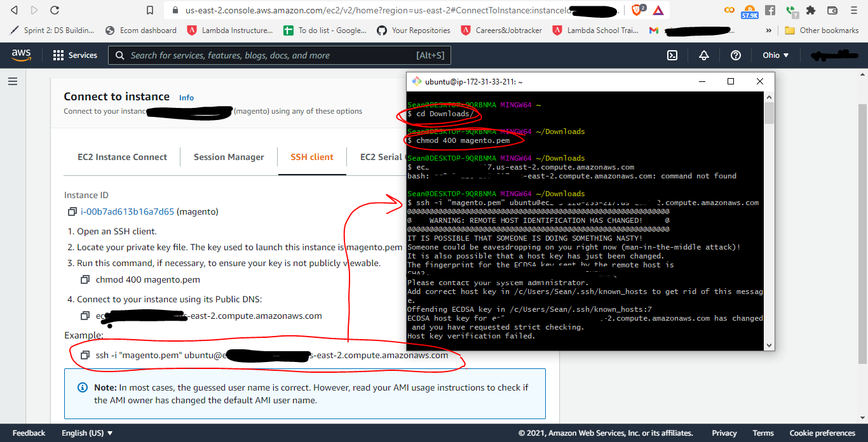Click the info icon in the Note box
Image resolution: width=868 pixels, height=442 pixels.
[83, 387]
